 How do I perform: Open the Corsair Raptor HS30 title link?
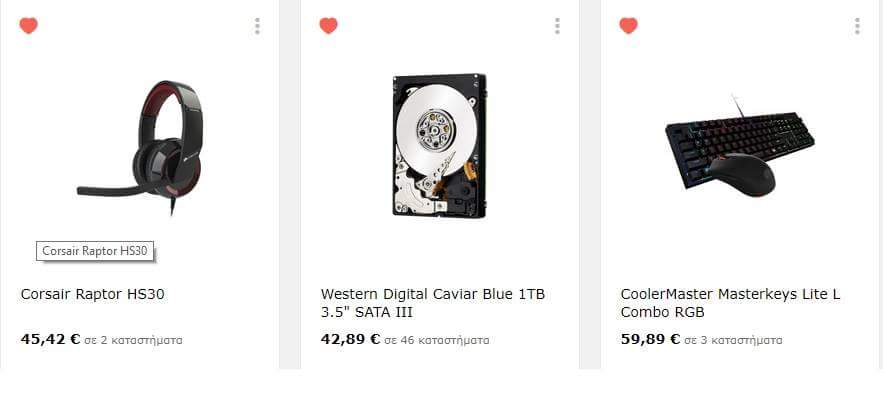pos(93,294)
